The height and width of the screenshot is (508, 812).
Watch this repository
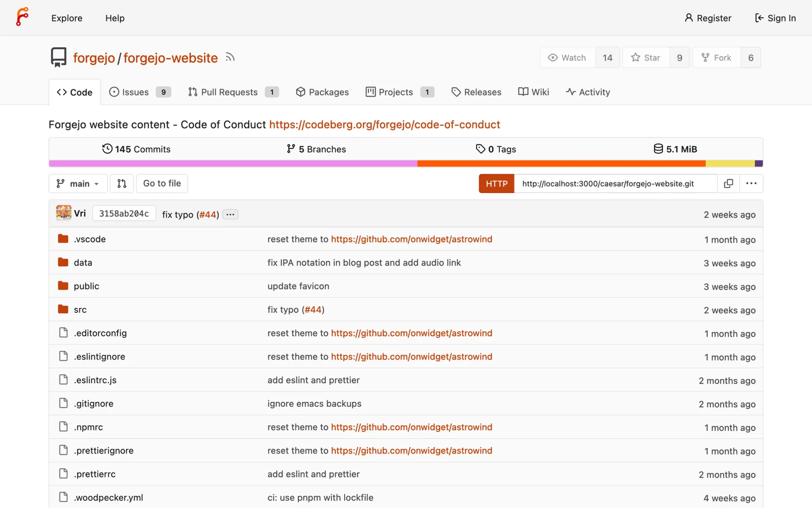[567, 57]
